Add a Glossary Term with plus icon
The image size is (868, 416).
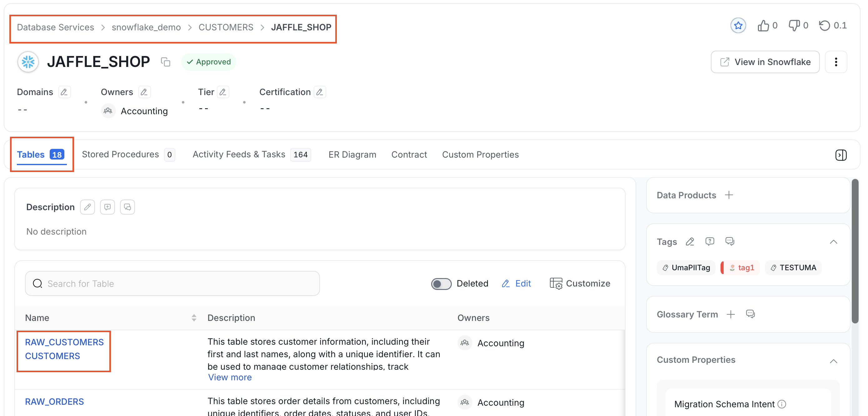(731, 314)
